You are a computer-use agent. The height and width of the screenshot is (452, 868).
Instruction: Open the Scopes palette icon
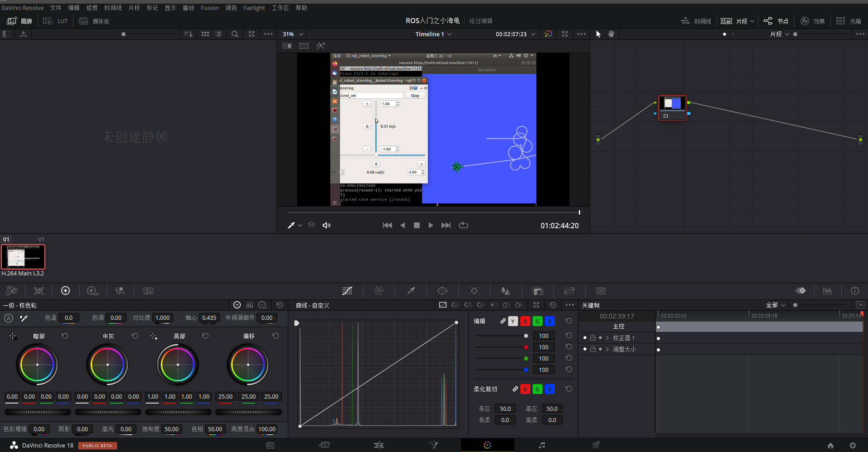point(828,291)
